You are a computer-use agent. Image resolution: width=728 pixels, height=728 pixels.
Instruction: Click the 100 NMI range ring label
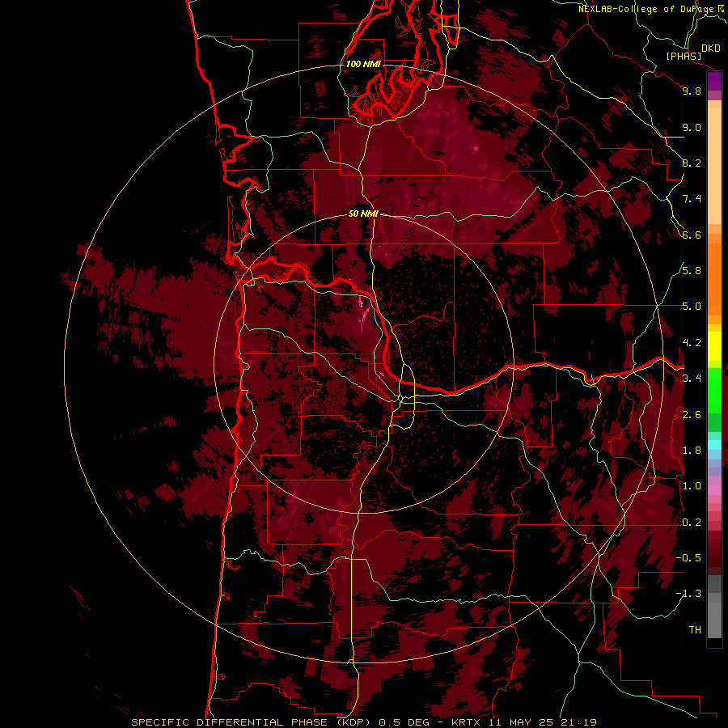(x=363, y=64)
